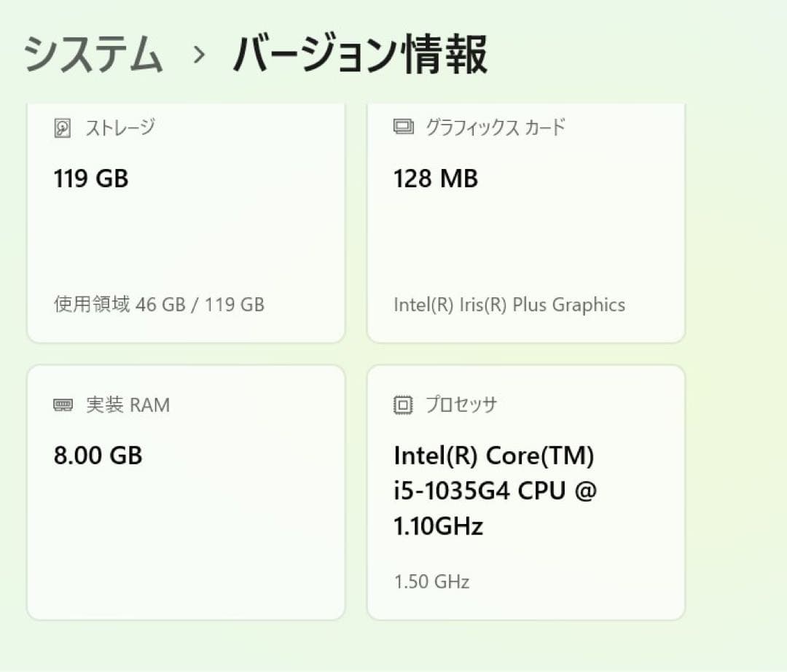Open the システム breadcrumb link

95,52
